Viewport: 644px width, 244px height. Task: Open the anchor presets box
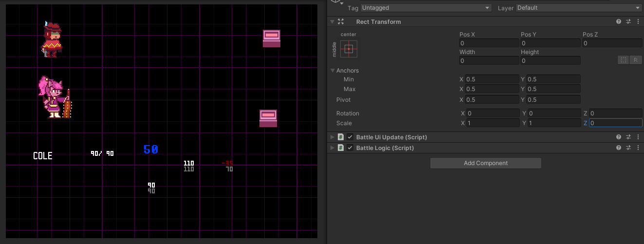coord(349,49)
